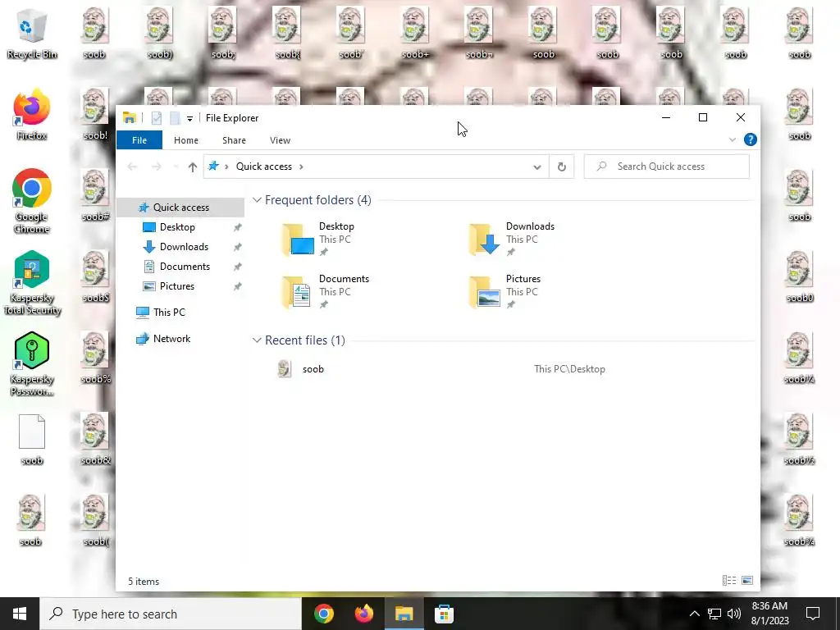Select the soob% desktop icon
Viewport: 840px width, 630px height.
click(x=95, y=358)
